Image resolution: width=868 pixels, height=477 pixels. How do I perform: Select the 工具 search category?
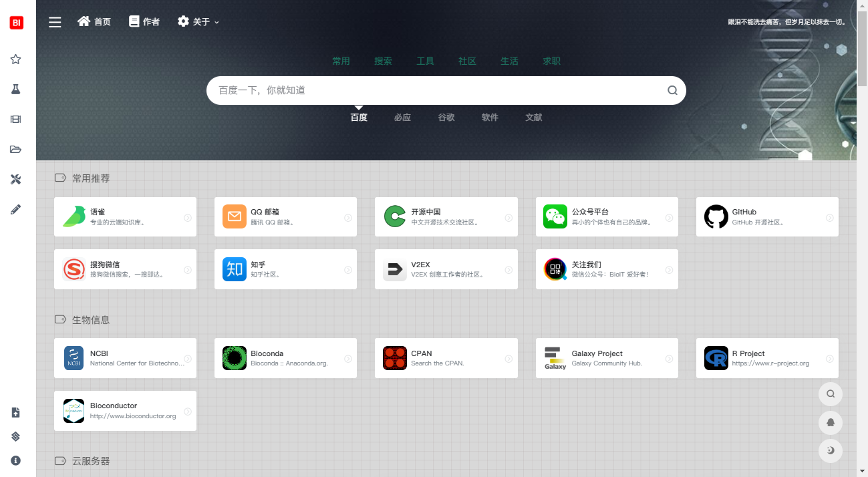click(425, 61)
